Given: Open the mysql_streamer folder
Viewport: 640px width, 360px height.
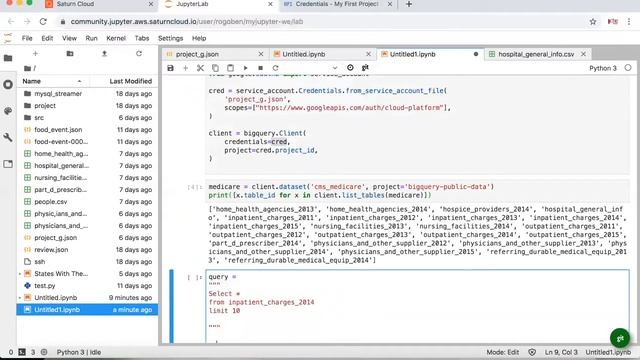Looking at the screenshot, I should (87, 93).
